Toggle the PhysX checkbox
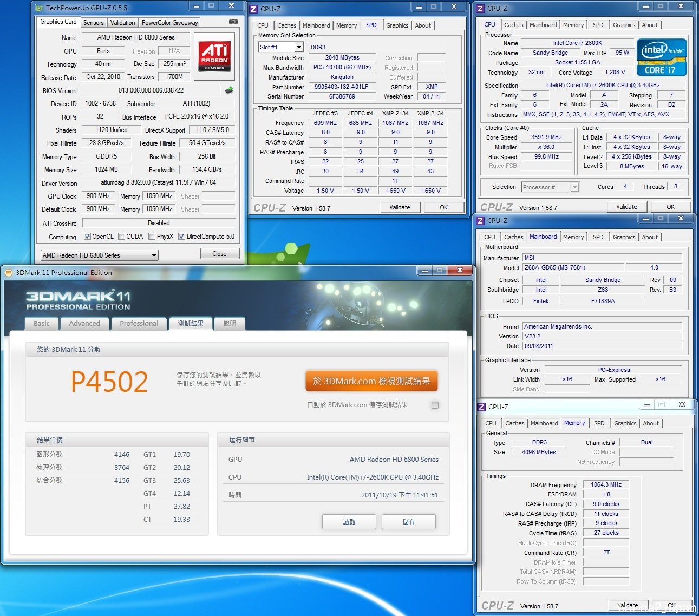This screenshot has width=699, height=616. [152, 237]
